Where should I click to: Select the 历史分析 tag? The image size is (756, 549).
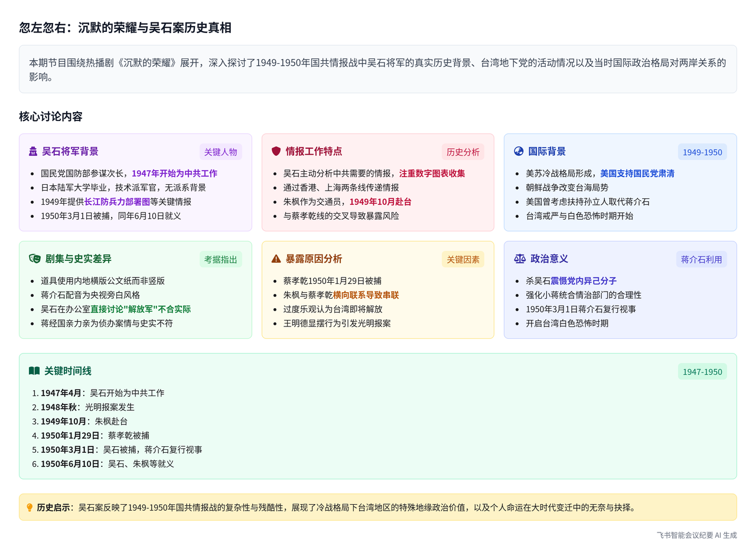[x=463, y=152]
